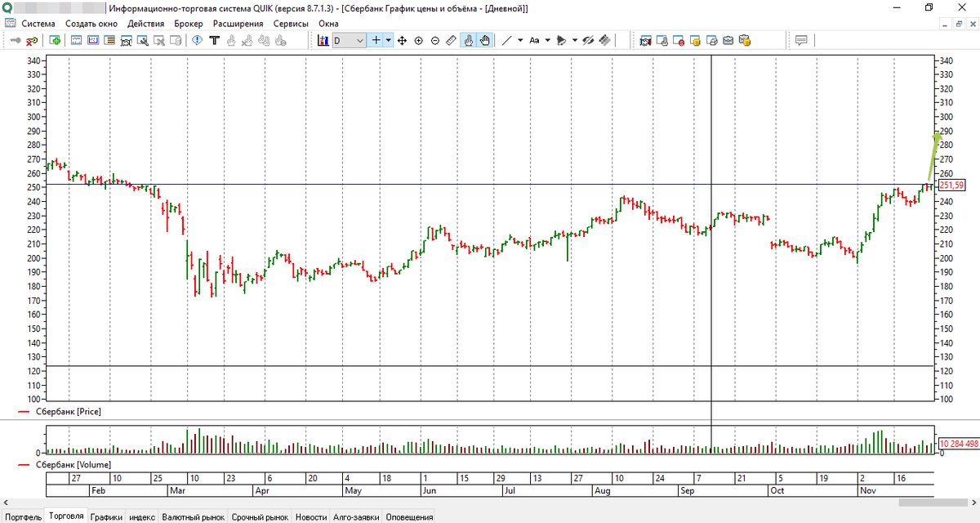
Task: Click the securities limits printer-like icon
Action: (712, 41)
